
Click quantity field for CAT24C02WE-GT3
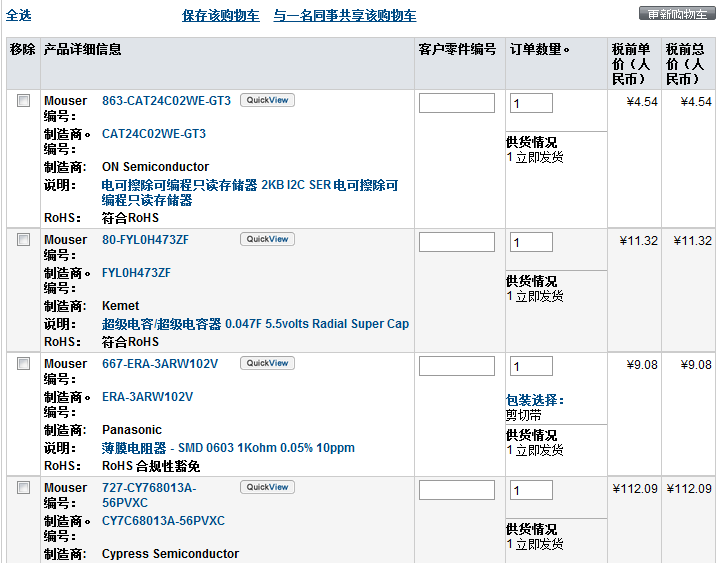point(531,103)
